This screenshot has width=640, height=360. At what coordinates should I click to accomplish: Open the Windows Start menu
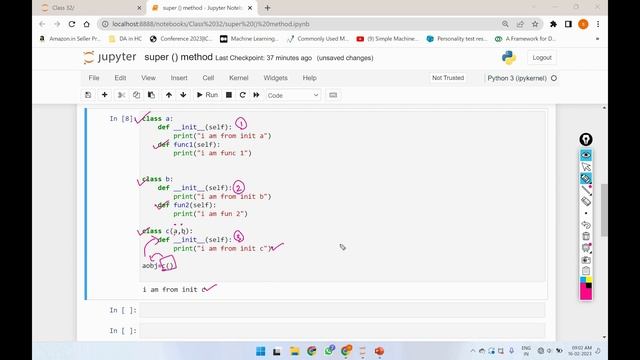pos(260,351)
